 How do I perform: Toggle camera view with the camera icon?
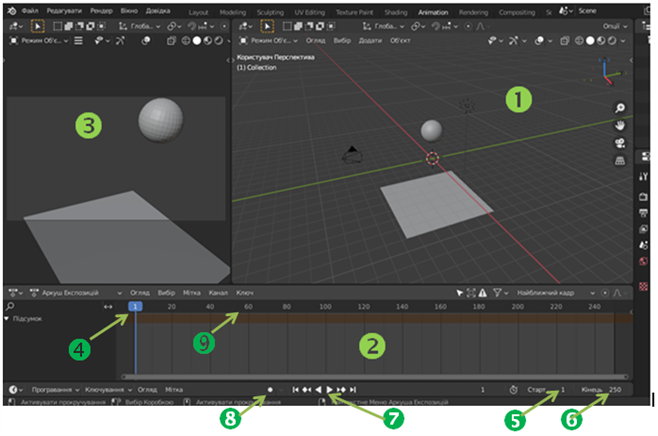620,143
